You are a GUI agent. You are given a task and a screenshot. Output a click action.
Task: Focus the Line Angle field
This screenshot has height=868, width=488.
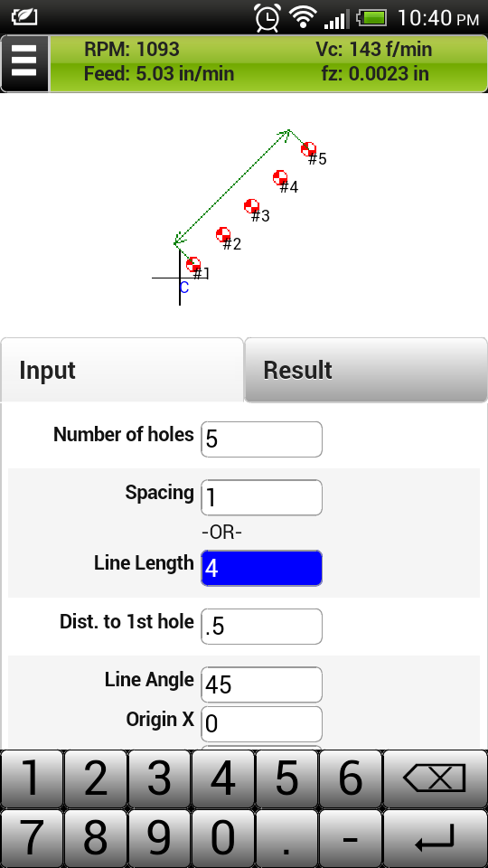[261, 684]
